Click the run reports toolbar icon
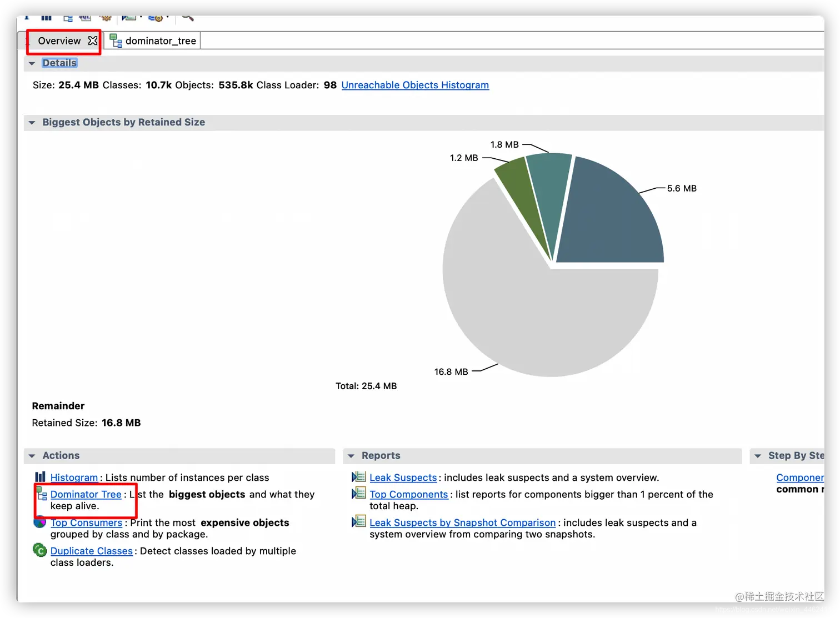 (x=129, y=18)
